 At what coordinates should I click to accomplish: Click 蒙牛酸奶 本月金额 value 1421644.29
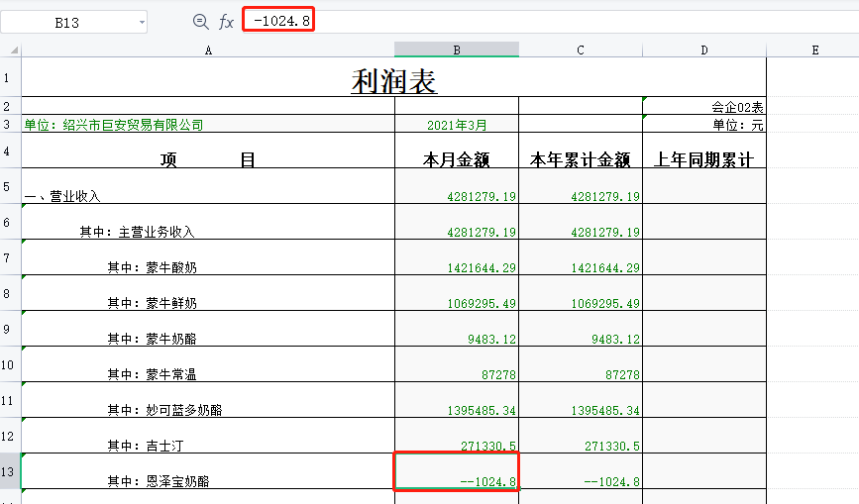[x=457, y=257]
